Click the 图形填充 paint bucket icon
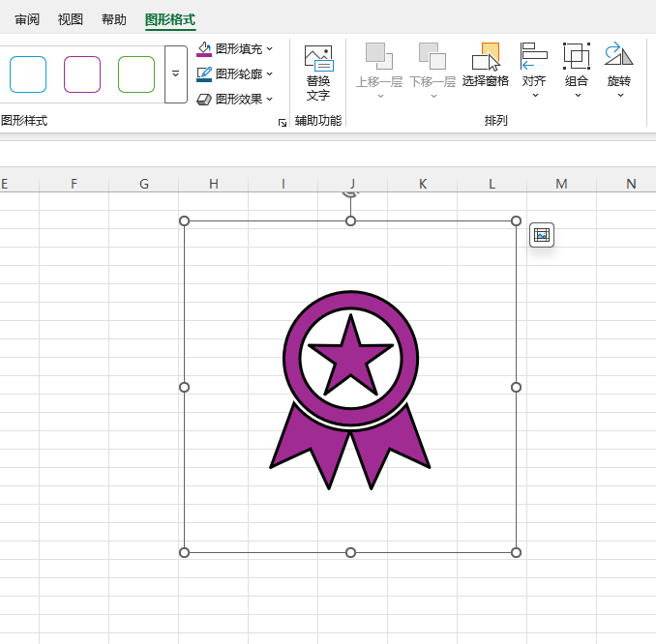 (x=204, y=49)
